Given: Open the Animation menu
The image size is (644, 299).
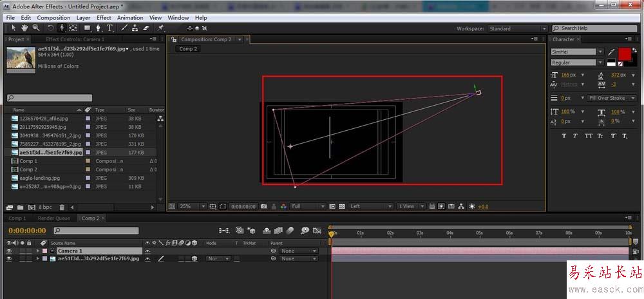Looking at the screenshot, I should point(130,17).
